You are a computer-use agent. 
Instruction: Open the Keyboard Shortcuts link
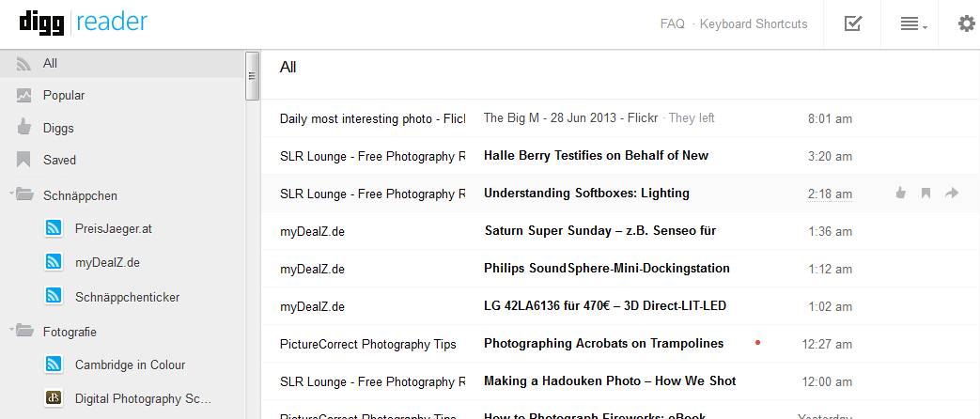pyautogui.click(x=754, y=24)
